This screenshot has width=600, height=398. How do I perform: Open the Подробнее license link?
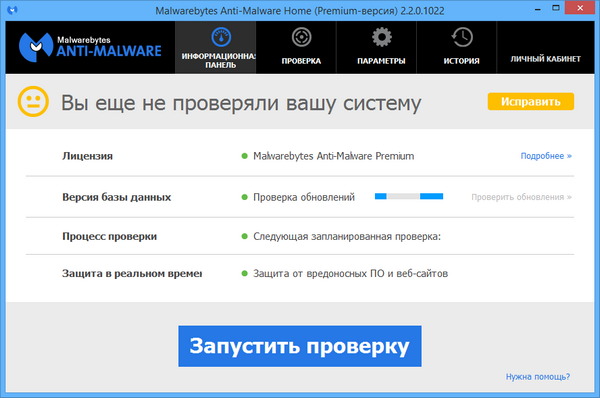click(x=546, y=156)
